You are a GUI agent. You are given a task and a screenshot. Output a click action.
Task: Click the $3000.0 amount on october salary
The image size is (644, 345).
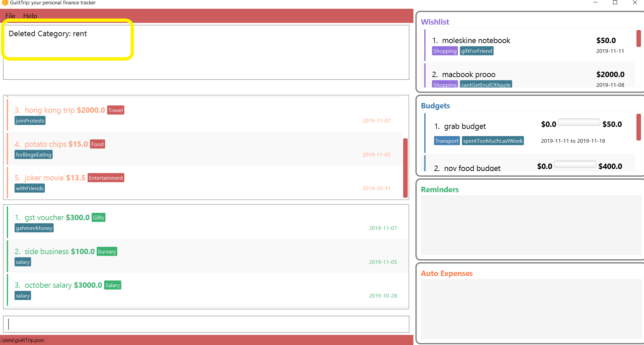88,285
